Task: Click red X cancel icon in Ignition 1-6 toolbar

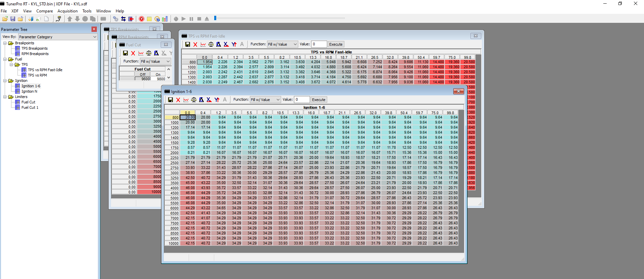Action: tap(178, 100)
